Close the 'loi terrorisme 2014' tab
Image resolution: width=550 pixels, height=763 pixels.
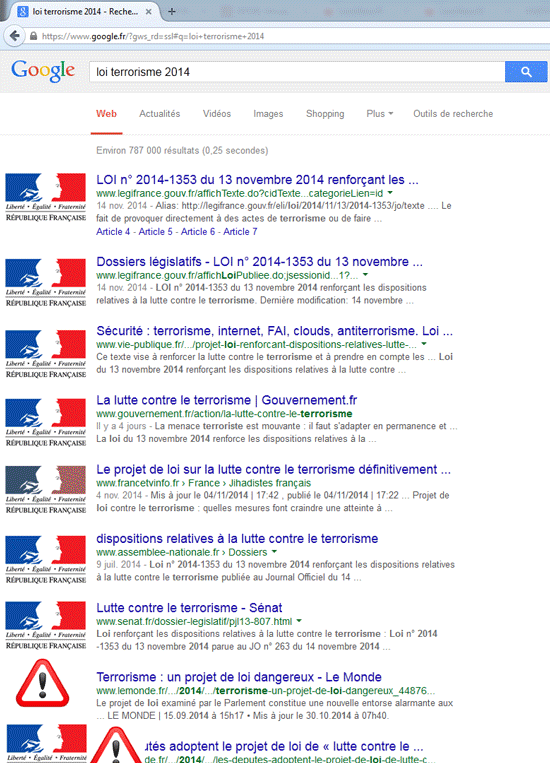click(149, 12)
